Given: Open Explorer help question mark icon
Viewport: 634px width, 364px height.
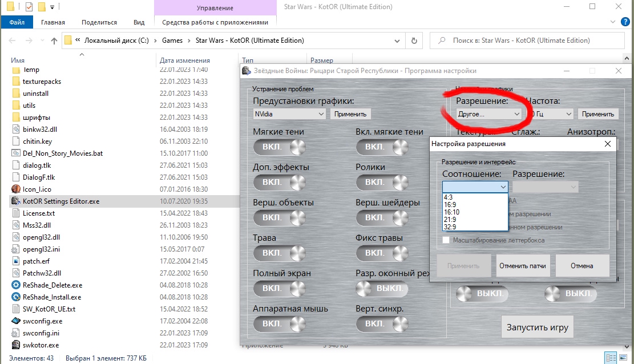Looking at the screenshot, I should pyautogui.click(x=625, y=22).
